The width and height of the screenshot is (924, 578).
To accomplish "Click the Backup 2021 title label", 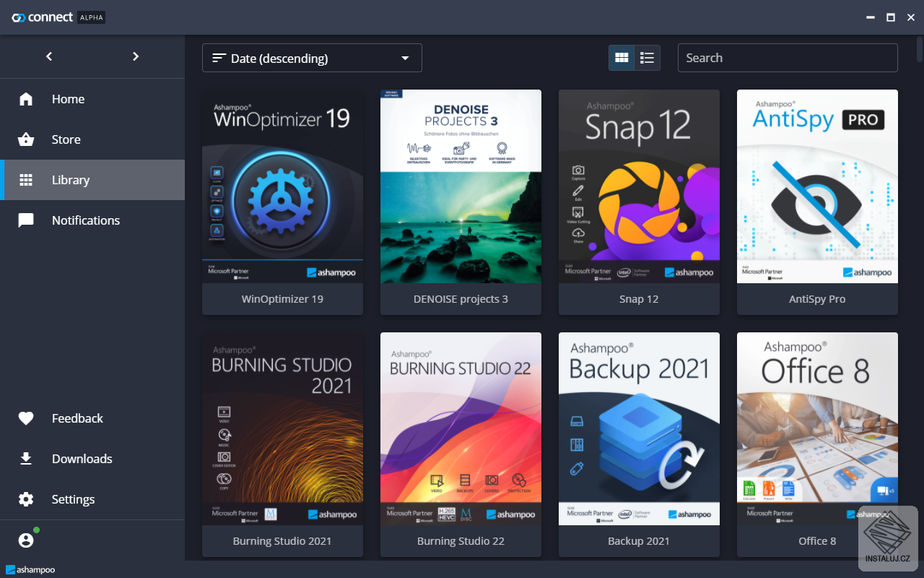I will (639, 541).
